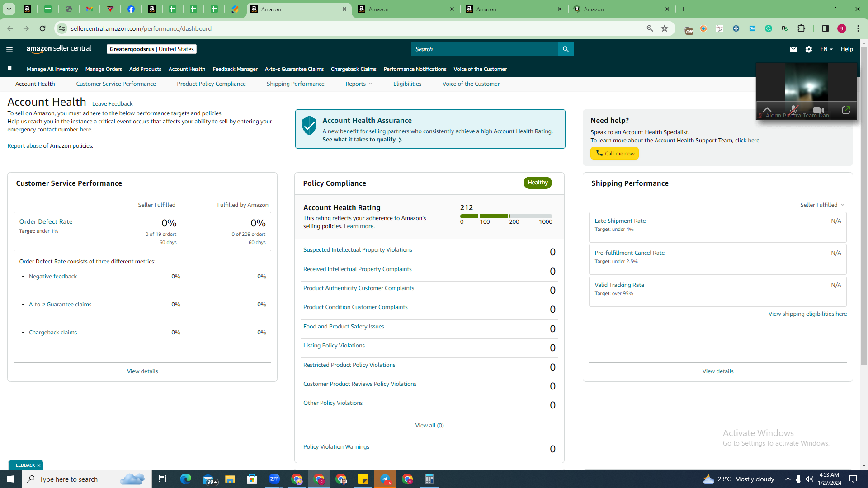Image resolution: width=868 pixels, height=488 pixels.
Task: Click the video camera icon in Zoom overlay
Action: (818, 110)
